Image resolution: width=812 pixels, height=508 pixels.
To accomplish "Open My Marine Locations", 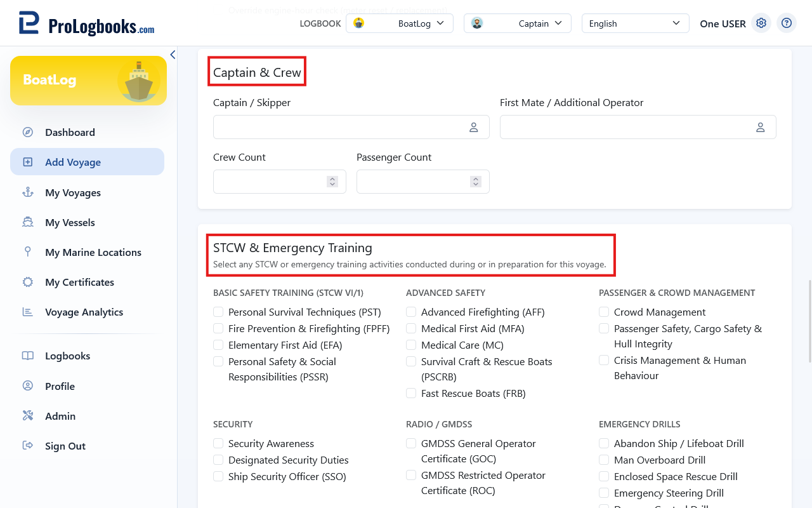I will 87,252.
